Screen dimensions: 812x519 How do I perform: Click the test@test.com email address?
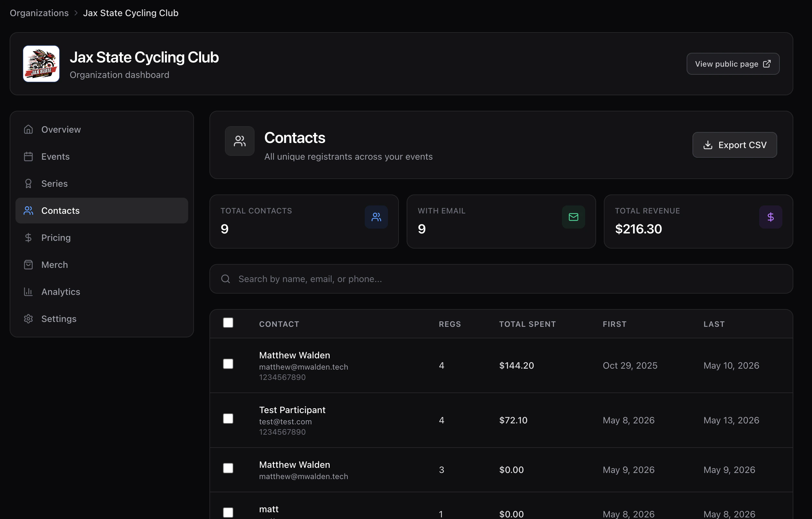tap(285, 421)
